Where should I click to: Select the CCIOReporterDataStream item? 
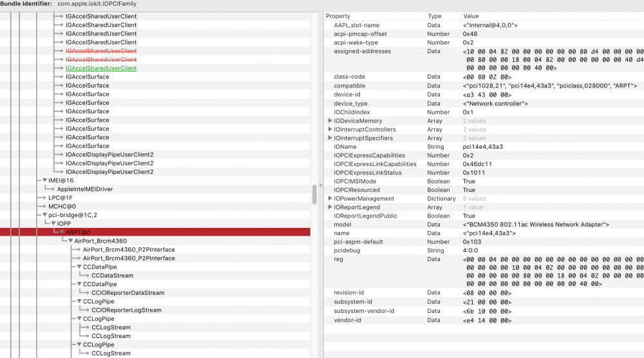tap(128, 293)
